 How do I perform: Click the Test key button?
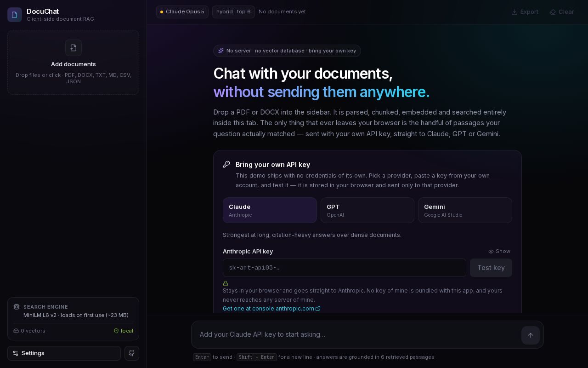pos(491,268)
